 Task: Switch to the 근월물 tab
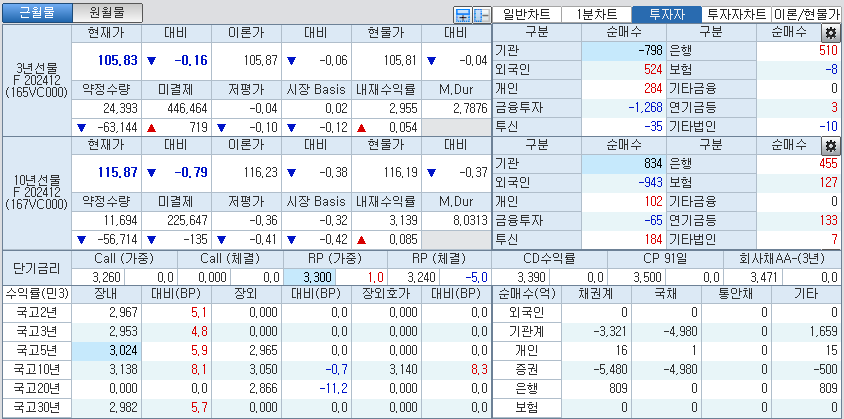point(37,12)
